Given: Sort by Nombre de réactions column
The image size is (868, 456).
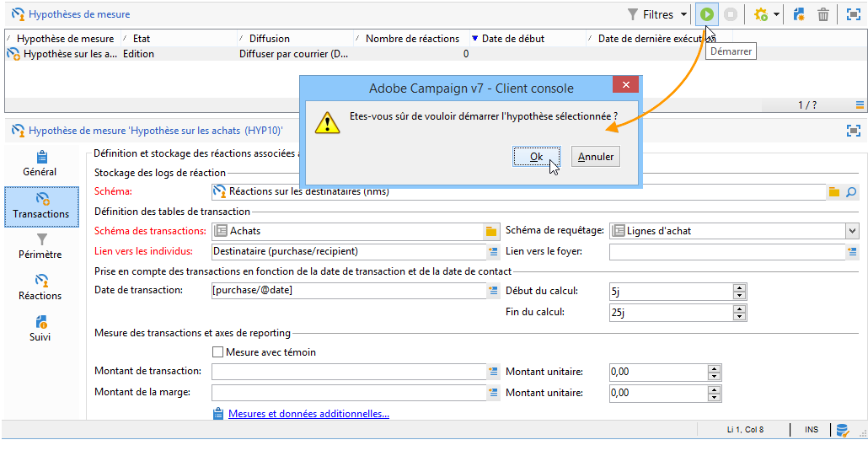Looking at the screenshot, I should (x=412, y=39).
